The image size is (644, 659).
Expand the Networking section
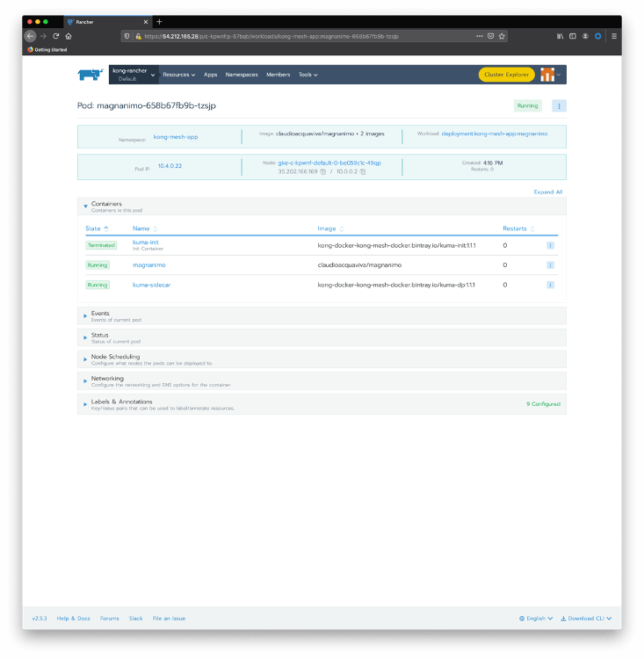tap(86, 380)
